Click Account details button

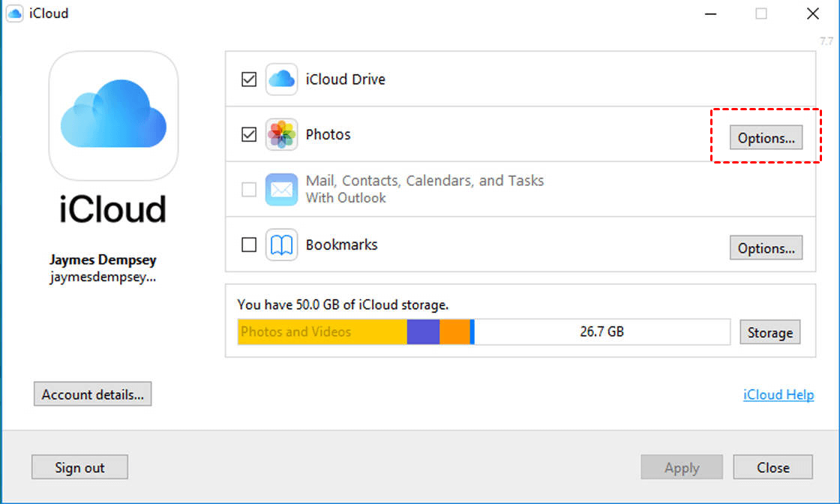[92, 394]
